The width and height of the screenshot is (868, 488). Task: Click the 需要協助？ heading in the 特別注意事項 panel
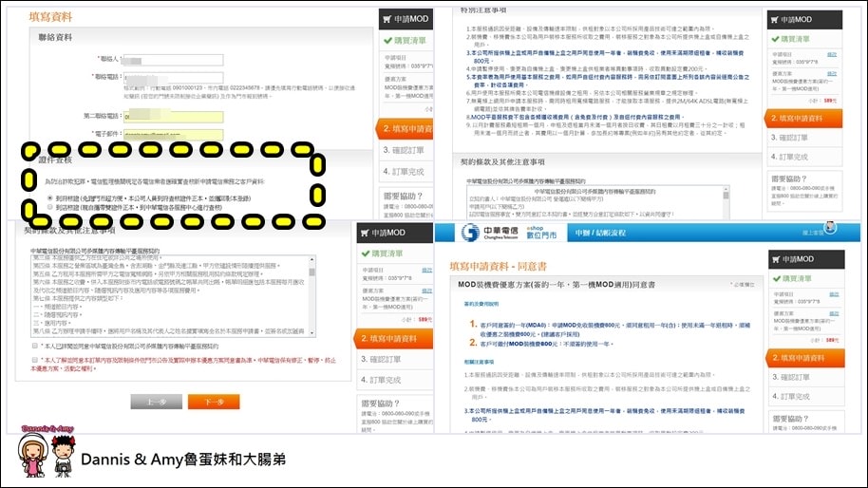(x=789, y=179)
